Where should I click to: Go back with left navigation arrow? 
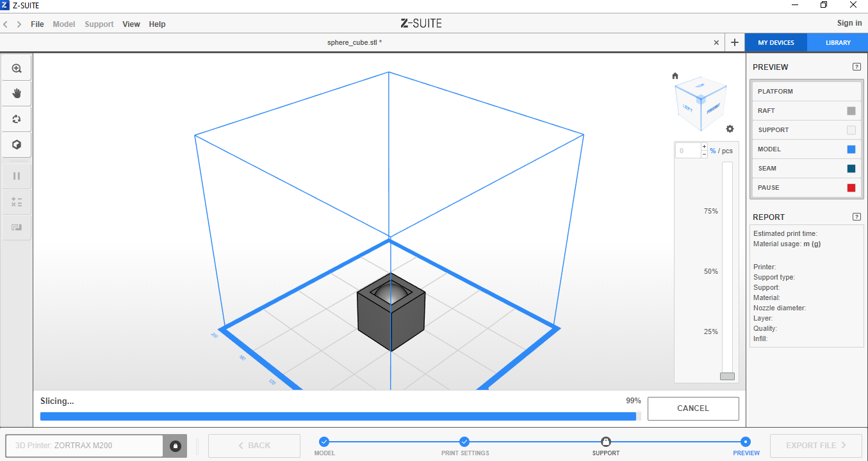coord(5,24)
